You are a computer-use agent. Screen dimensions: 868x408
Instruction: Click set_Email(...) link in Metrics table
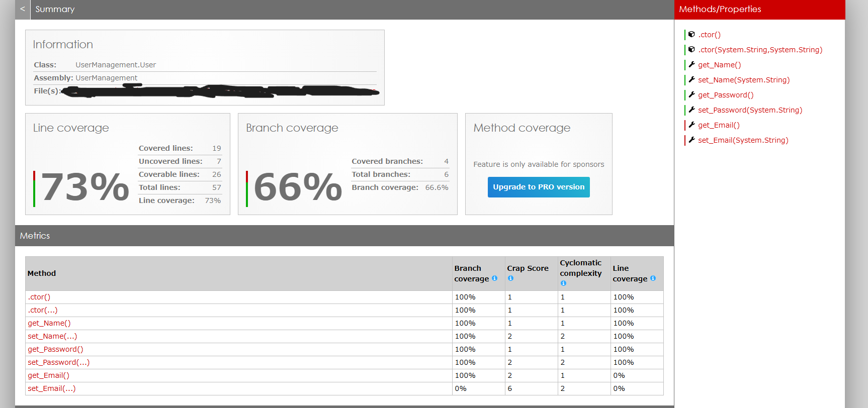tap(52, 388)
